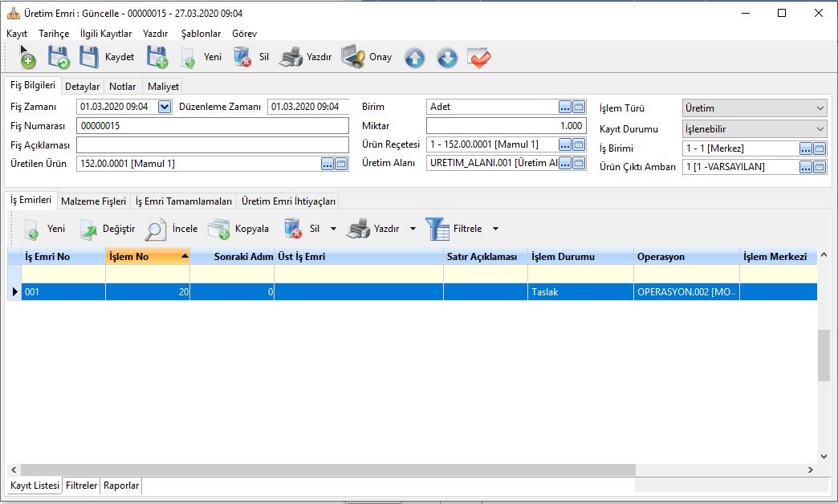Expand the Sil dropdown arrow in İş Emirleri toolbar
Screen dimensions: 838x504
click(x=333, y=229)
